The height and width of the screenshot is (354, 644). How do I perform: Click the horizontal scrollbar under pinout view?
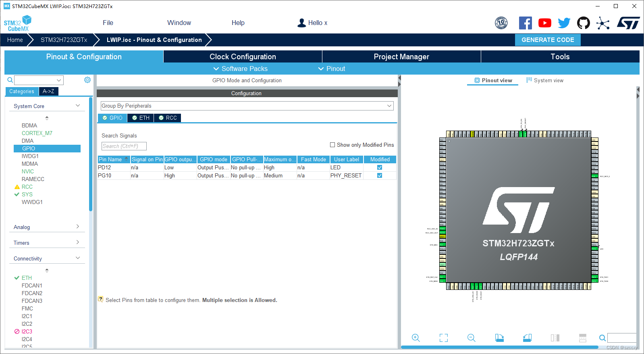click(500, 347)
